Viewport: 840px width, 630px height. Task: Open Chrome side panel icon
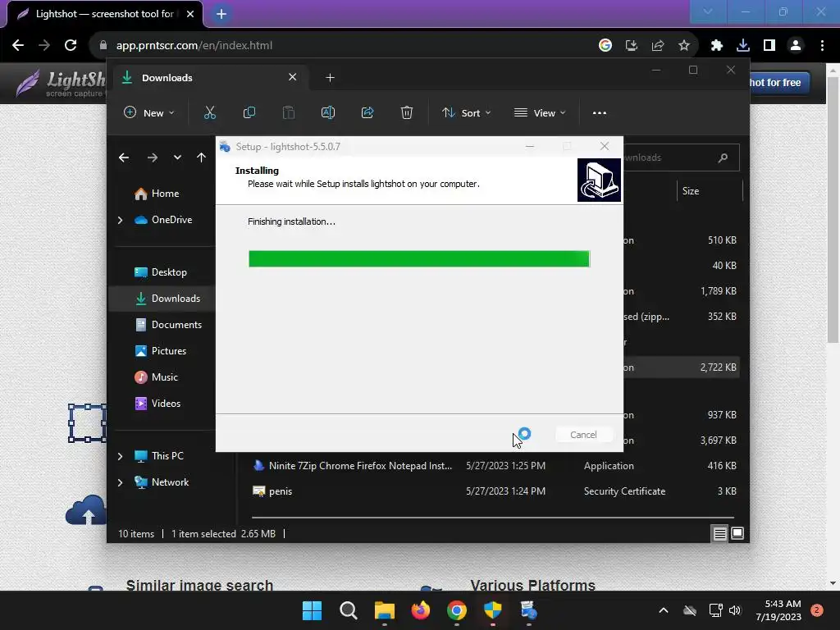coord(769,46)
